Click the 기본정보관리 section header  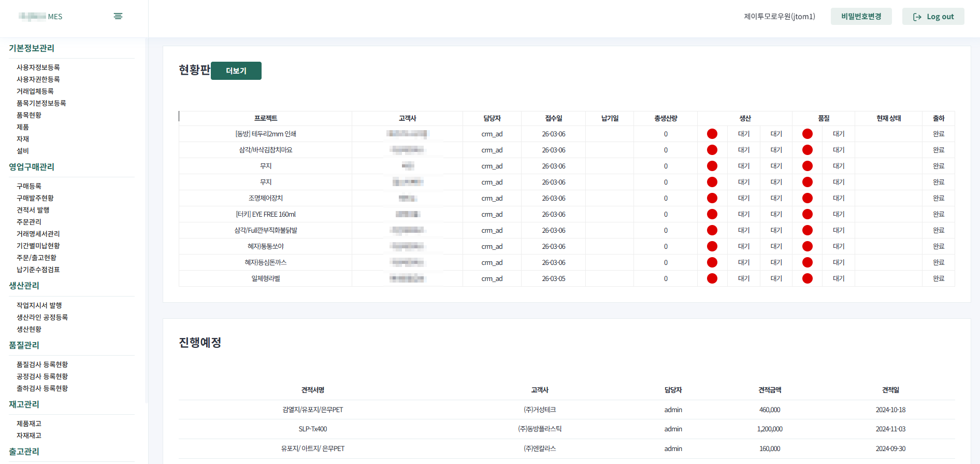point(32,48)
